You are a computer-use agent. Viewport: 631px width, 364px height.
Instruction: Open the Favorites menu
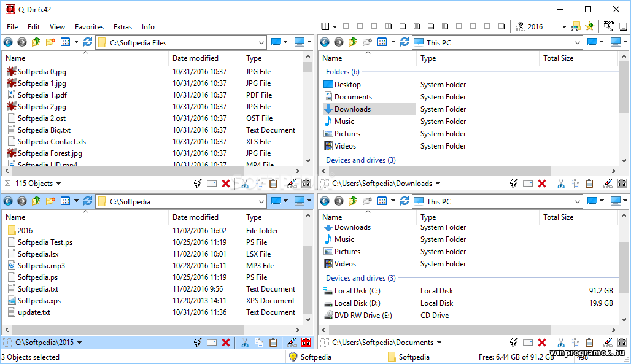tap(89, 27)
